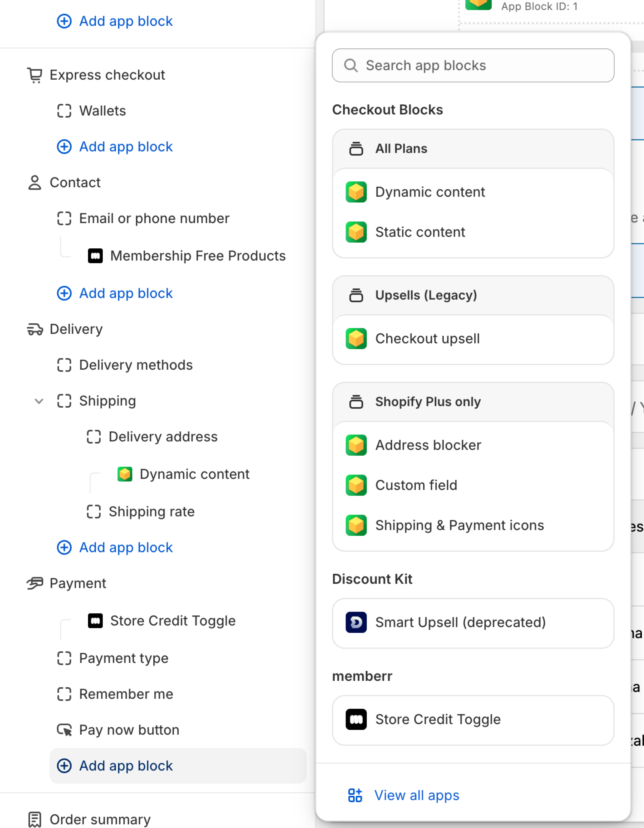The image size is (644, 828).
Task: Select the Delivery address block
Action: click(163, 437)
